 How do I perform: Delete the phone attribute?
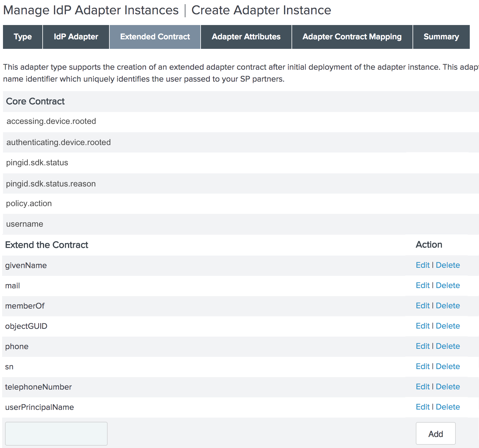click(448, 346)
